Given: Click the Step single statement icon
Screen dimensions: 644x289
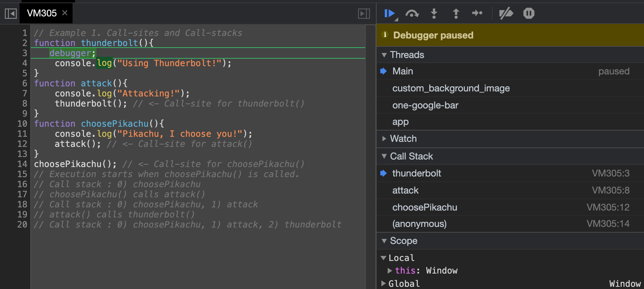Looking at the screenshot, I should click(x=477, y=13).
